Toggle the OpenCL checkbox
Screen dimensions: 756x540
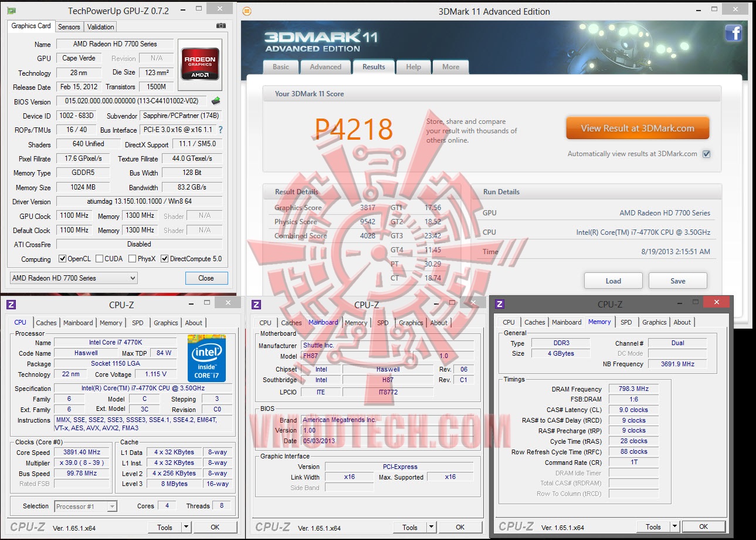tap(62, 259)
